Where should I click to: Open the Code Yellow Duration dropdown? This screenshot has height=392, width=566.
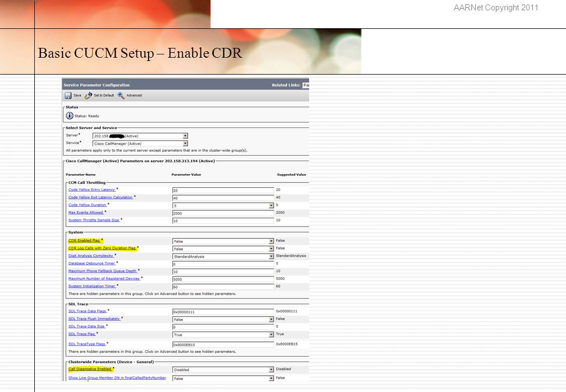[x=223, y=205]
